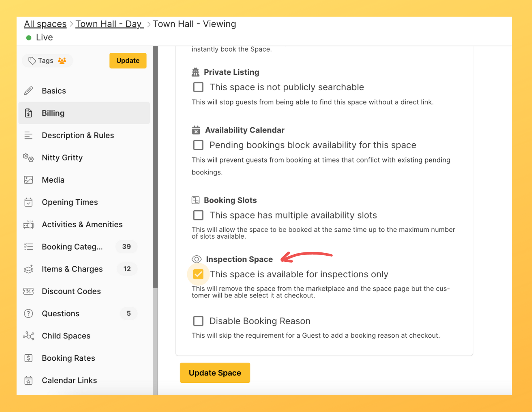This screenshot has height=412, width=532.
Task: Click the Discount Codes percent icon
Action: [29, 291]
